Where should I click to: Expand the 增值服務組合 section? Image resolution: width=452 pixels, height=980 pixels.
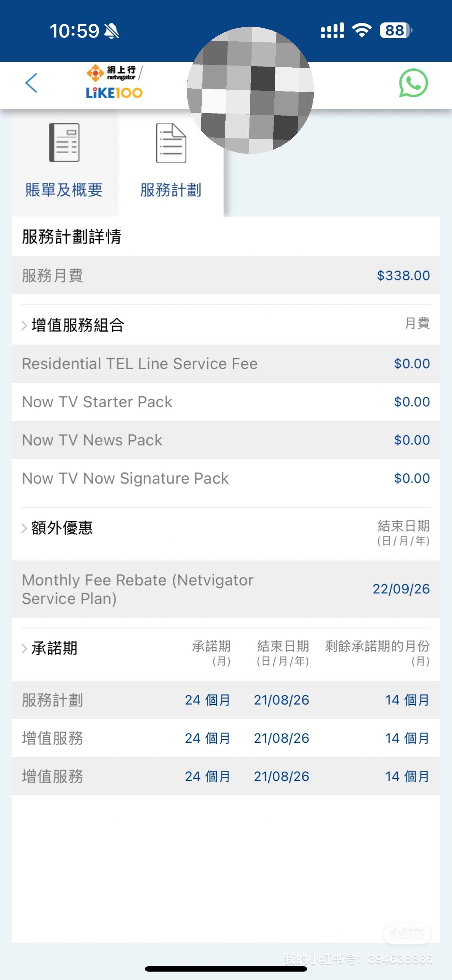tap(24, 325)
